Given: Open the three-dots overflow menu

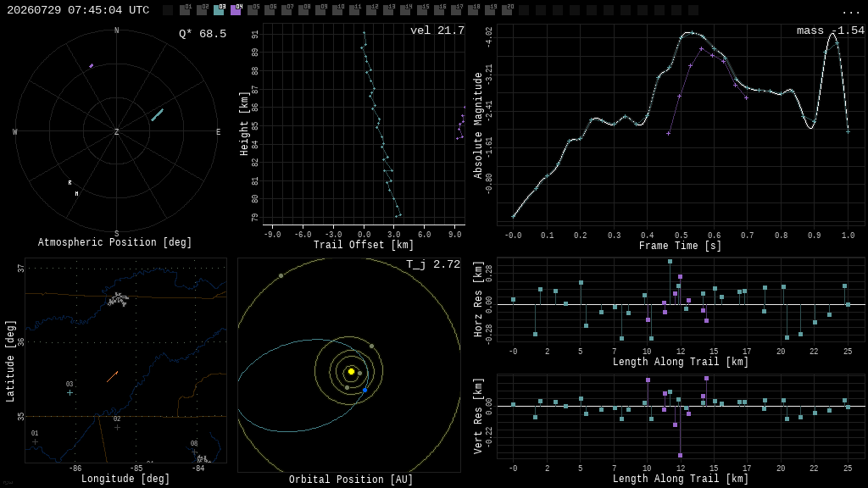Looking at the screenshot, I should 849,12.
